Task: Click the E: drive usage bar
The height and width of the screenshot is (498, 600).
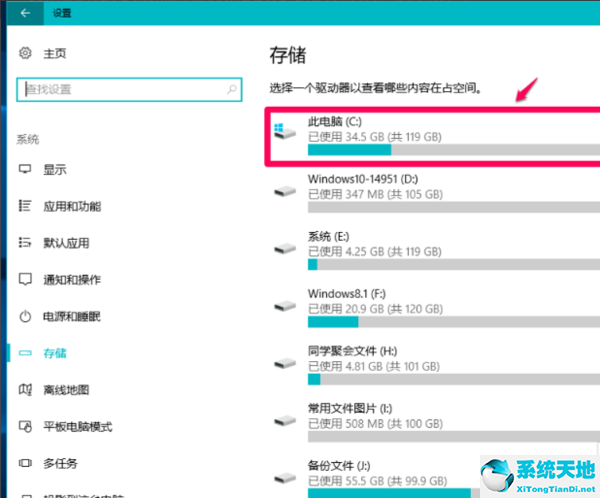Action: pos(454,265)
